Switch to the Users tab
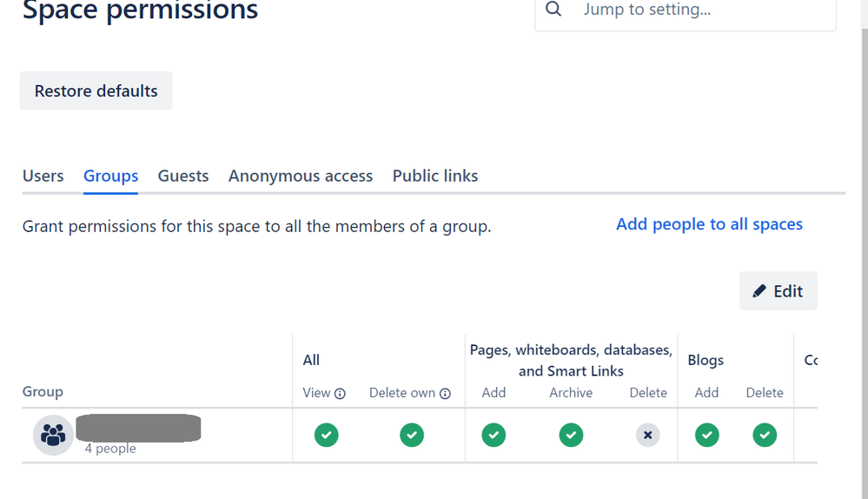Screen dimensions: 868x499 coord(43,176)
